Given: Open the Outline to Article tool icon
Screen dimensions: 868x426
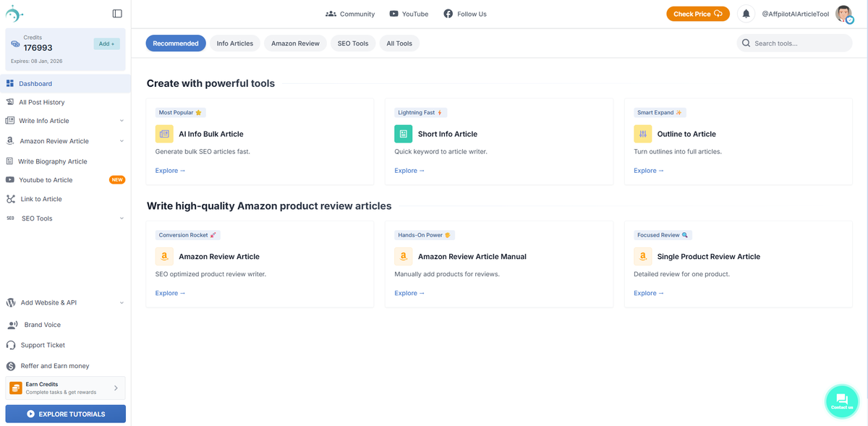Looking at the screenshot, I should point(642,134).
